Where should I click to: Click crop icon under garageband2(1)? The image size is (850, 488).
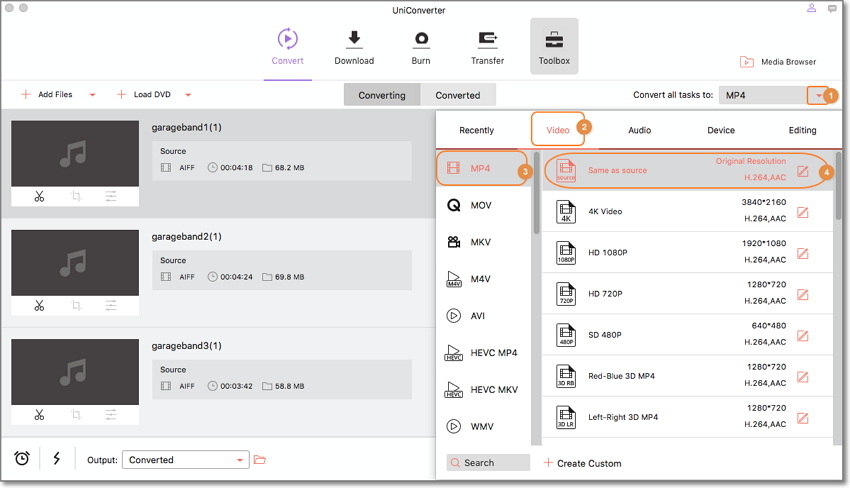point(76,305)
